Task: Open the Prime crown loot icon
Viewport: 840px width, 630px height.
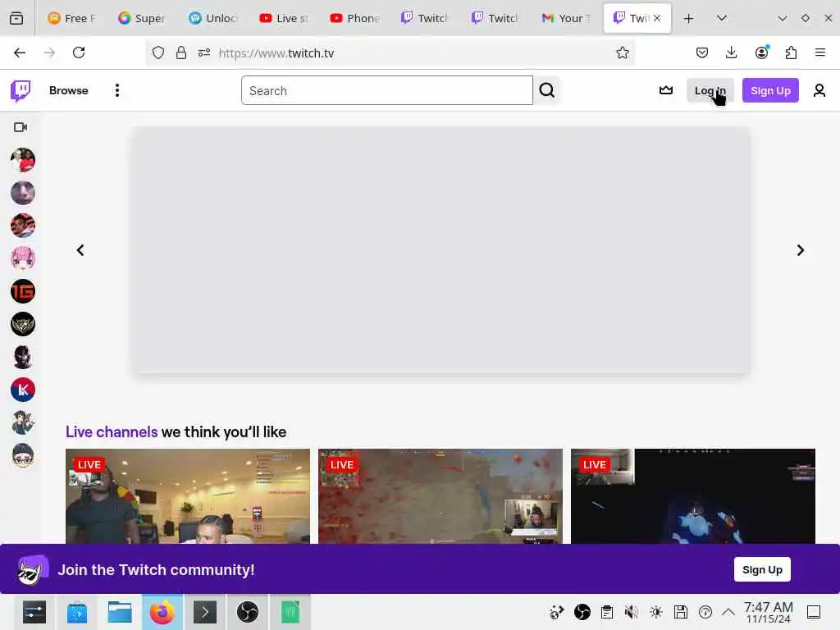Action: [x=666, y=90]
